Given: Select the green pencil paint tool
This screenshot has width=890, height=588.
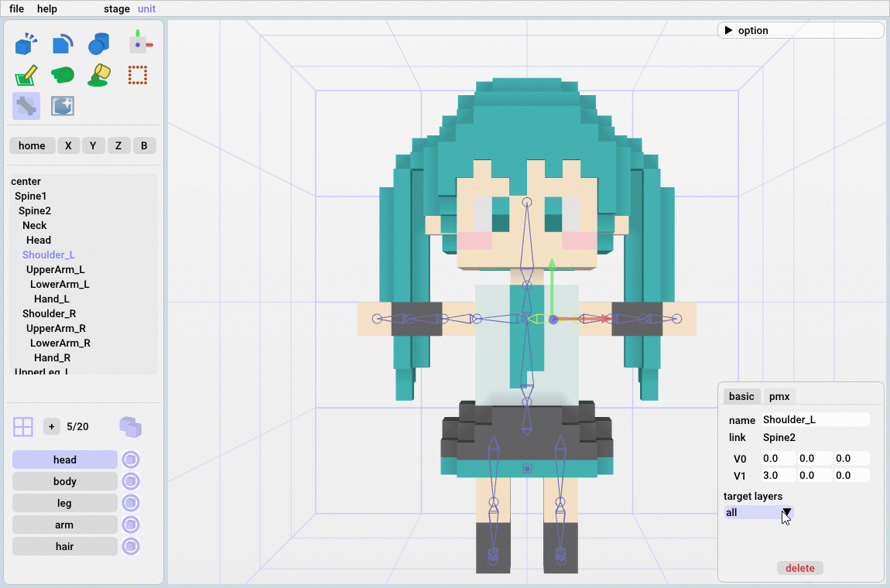Looking at the screenshot, I should 26,75.
